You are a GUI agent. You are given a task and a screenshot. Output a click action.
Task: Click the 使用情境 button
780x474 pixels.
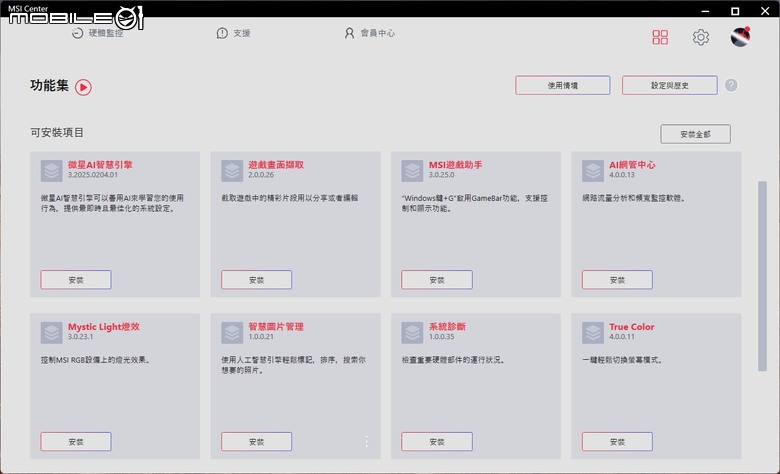[x=563, y=85]
